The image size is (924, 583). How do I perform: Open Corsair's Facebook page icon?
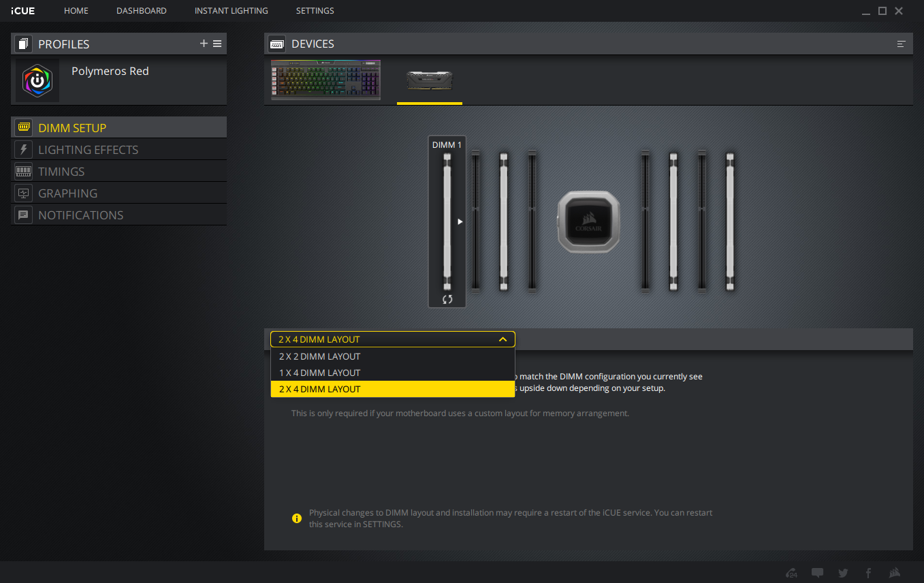click(868, 573)
